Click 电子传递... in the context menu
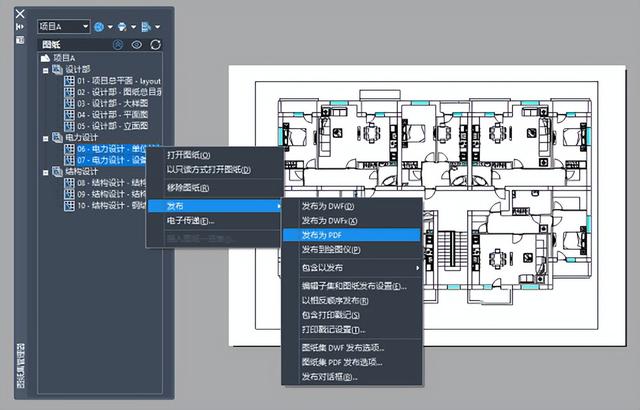 [x=190, y=220]
